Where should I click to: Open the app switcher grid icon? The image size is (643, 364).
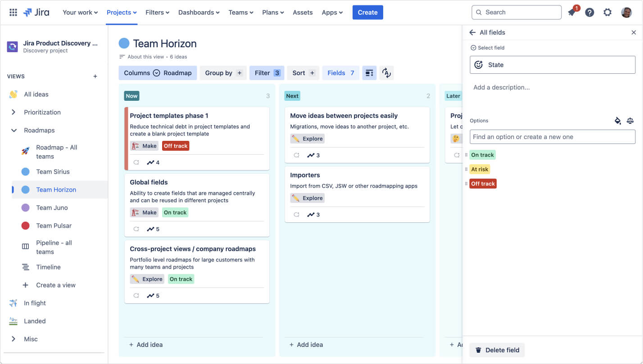tap(12, 12)
